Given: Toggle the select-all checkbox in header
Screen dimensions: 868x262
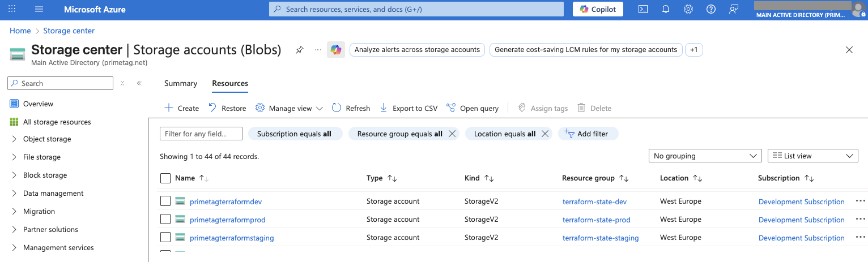Looking at the screenshot, I should point(165,178).
